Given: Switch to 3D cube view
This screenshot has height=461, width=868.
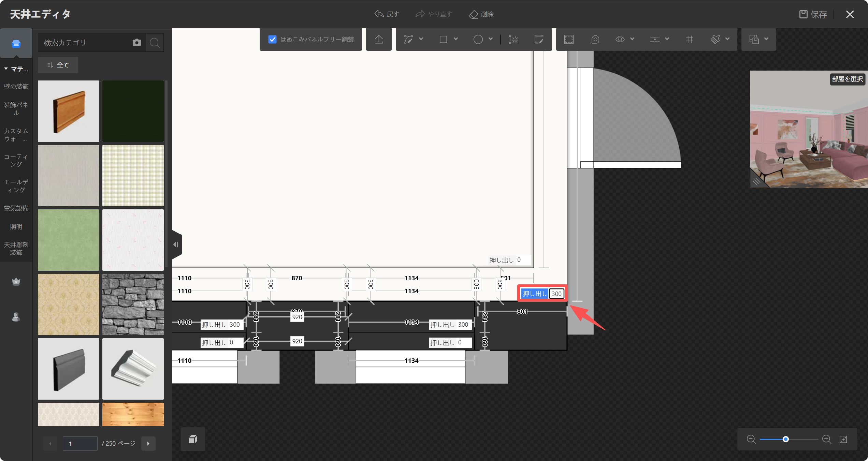Looking at the screenshot, I should (x=193, y=439).
